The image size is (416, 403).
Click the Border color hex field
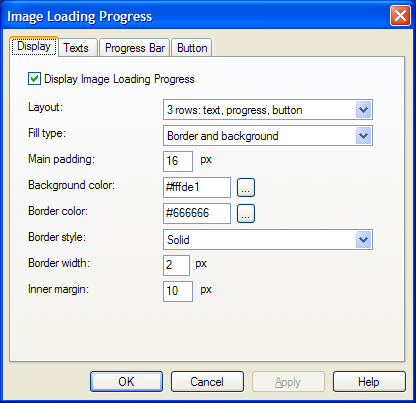click(197, 213)
